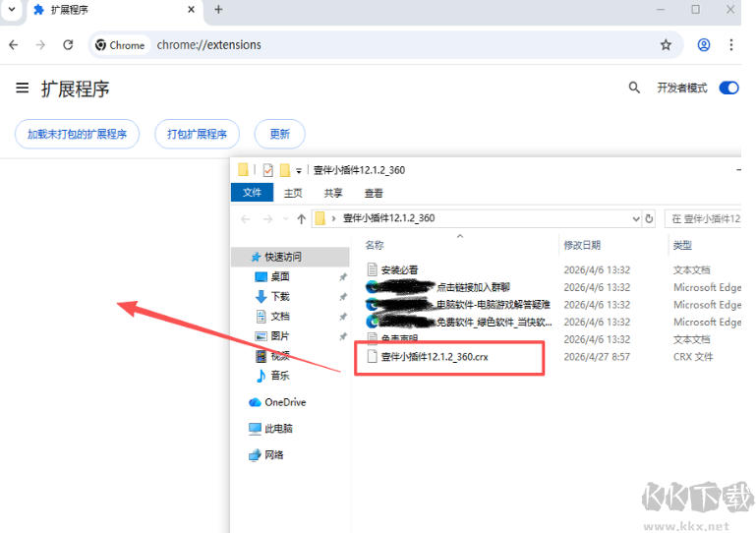Click the path folder icon in Explorer address bar
Screen dimensions: 756x533
click(320, 219)
